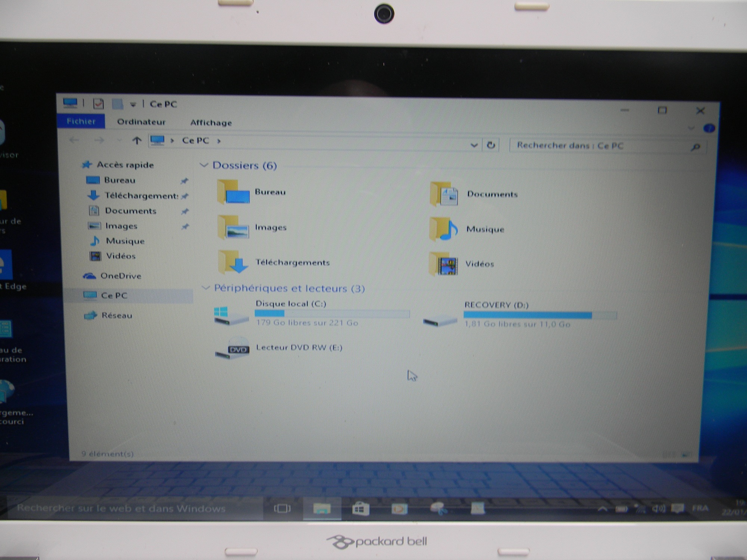Click the New Folder quick access icon
The height and width of the screenshot is (560, 747).
pyautogui.click(x=118, y=104)
